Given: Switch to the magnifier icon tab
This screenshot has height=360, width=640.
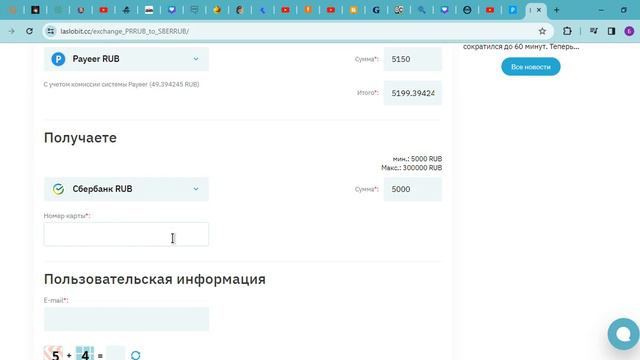Looking at the screenshot, I should [x=421, y=10].
